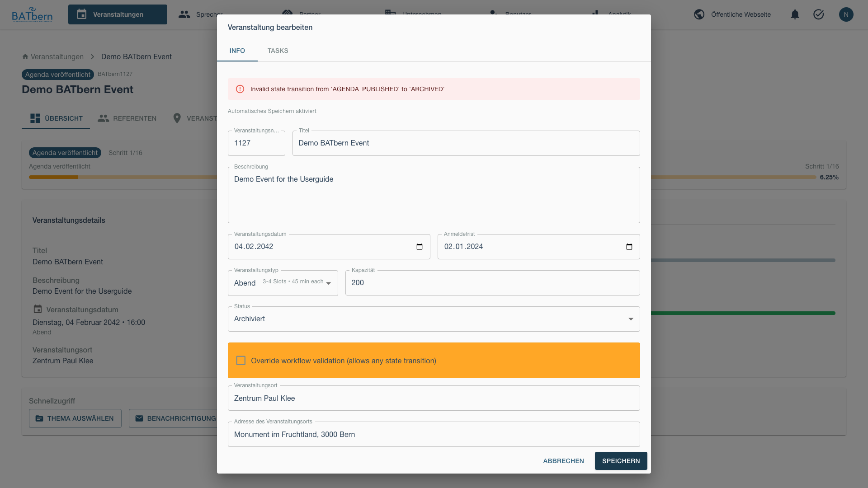Open REFERENTEN tab on event page
Image resolution: width=868 pixels, height=488 pixels.
[127, 118]
